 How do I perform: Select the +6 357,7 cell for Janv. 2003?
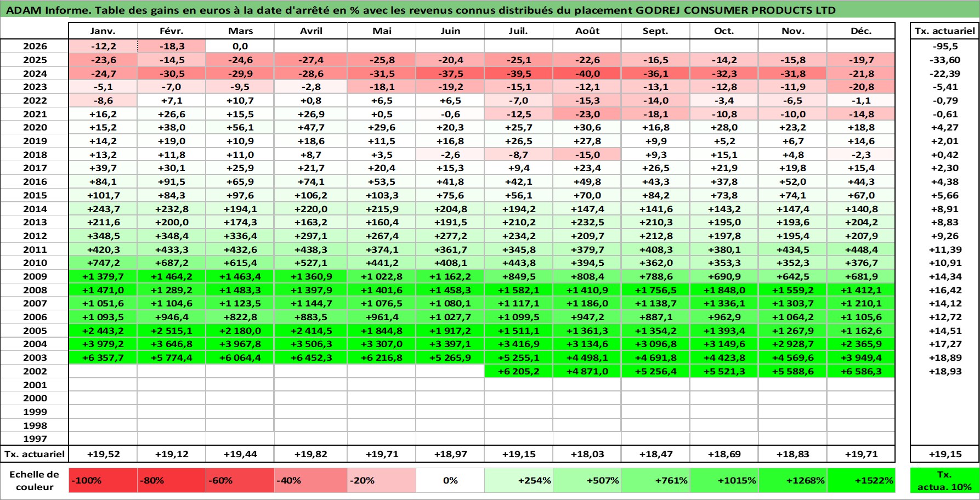click(x=103, y=357)
